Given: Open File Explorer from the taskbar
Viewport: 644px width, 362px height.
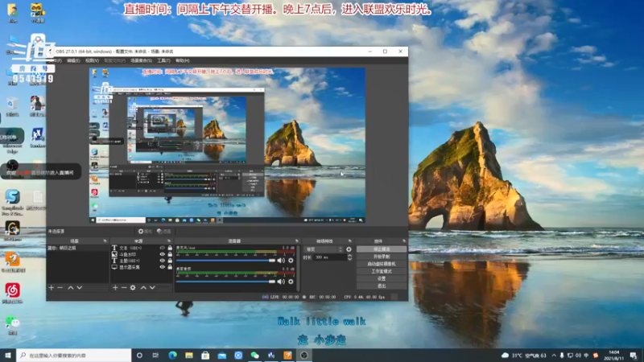Looking at the screenshot, I should pyautogui.click(x=189, y=355).
